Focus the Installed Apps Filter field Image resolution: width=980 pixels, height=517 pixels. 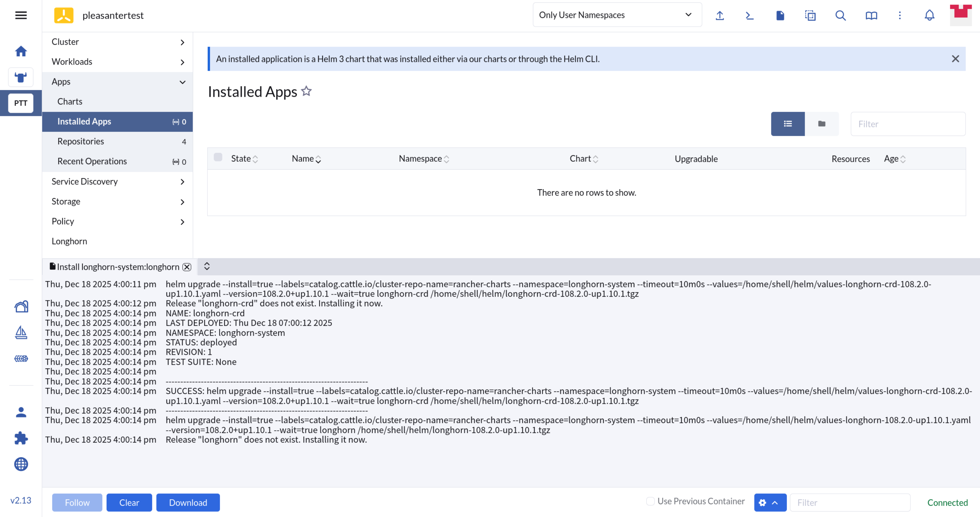click(x=908, y=124)
